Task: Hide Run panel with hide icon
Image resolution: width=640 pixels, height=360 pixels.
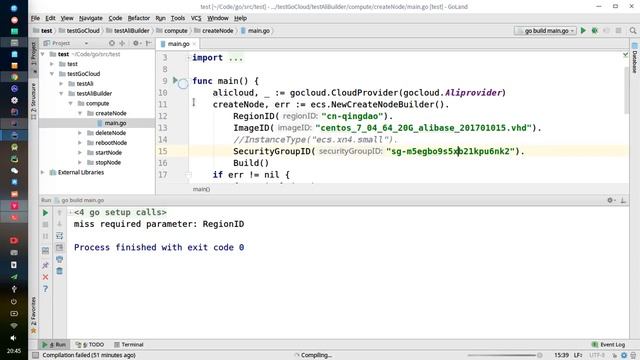Action: (x=623, y=200)
